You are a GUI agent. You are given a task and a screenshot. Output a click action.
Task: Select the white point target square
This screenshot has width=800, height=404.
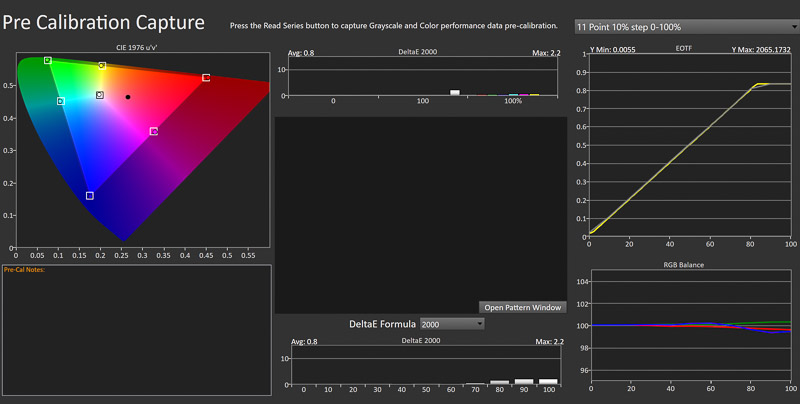point(100,95)
